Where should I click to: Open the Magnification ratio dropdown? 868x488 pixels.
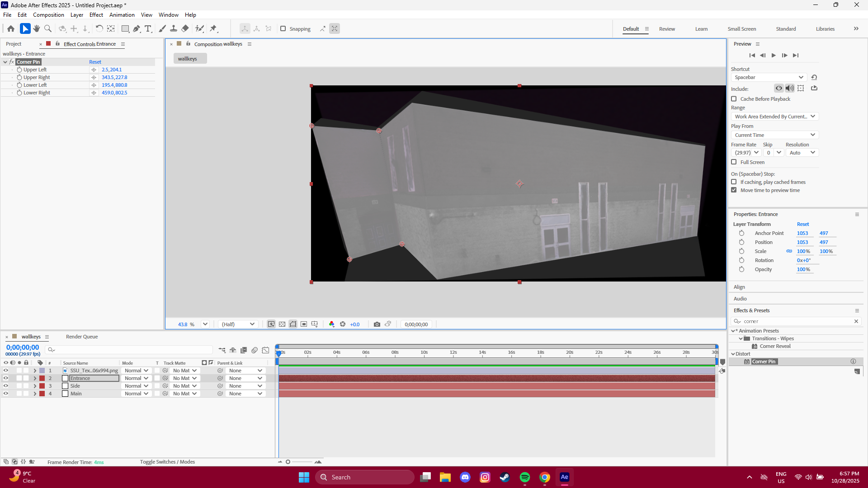[x=205, y=324]
